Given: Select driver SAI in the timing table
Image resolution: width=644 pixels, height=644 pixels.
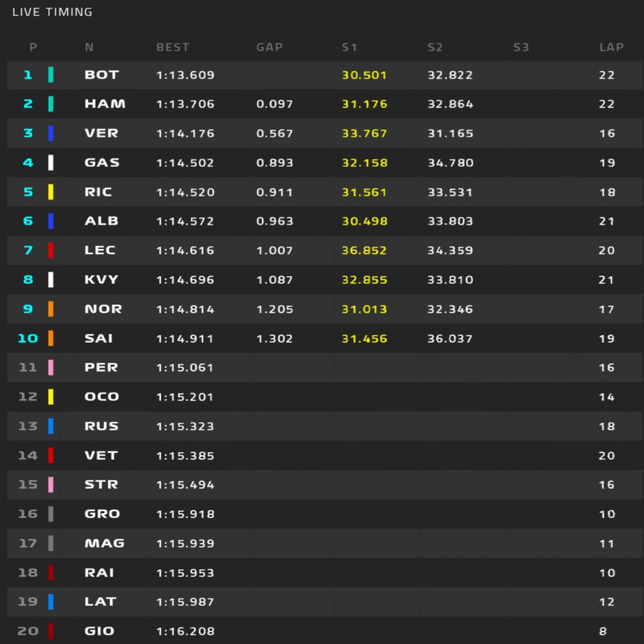Looking at the screenshot, I should pos(99,338).
